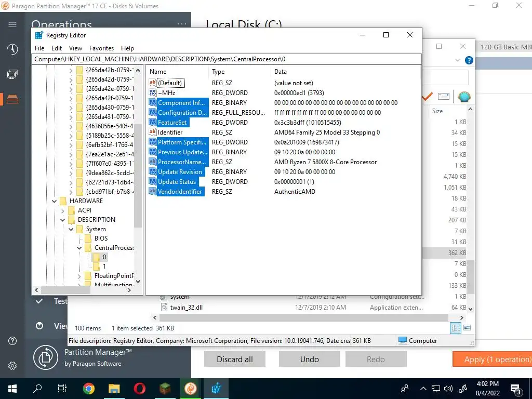
Task: Open network icon in system tray
Action: (436, 389)
